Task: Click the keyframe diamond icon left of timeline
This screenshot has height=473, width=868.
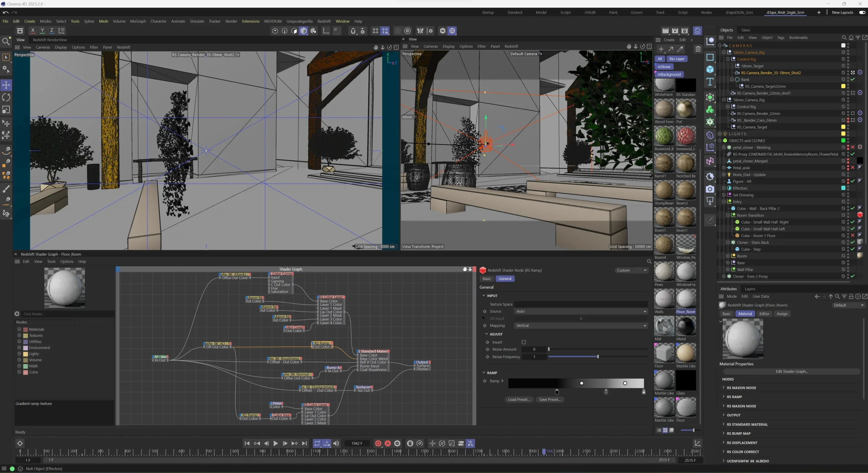Action: [20, 444]
